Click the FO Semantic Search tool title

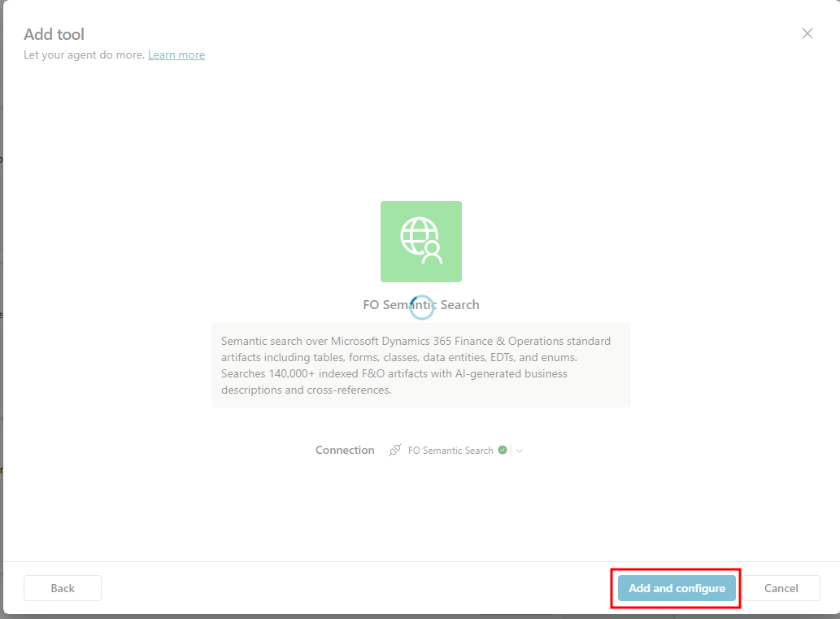coord(421,304)
